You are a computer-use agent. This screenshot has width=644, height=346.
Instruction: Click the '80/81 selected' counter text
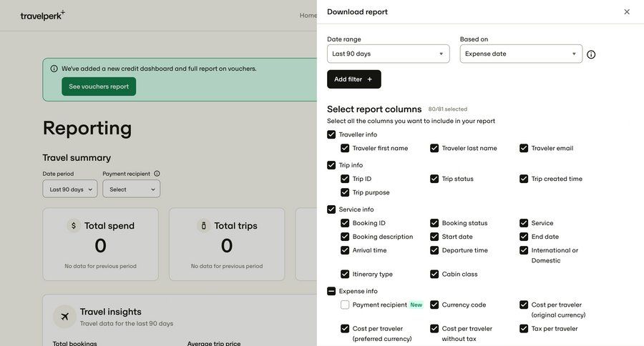(x=448, y=109)
